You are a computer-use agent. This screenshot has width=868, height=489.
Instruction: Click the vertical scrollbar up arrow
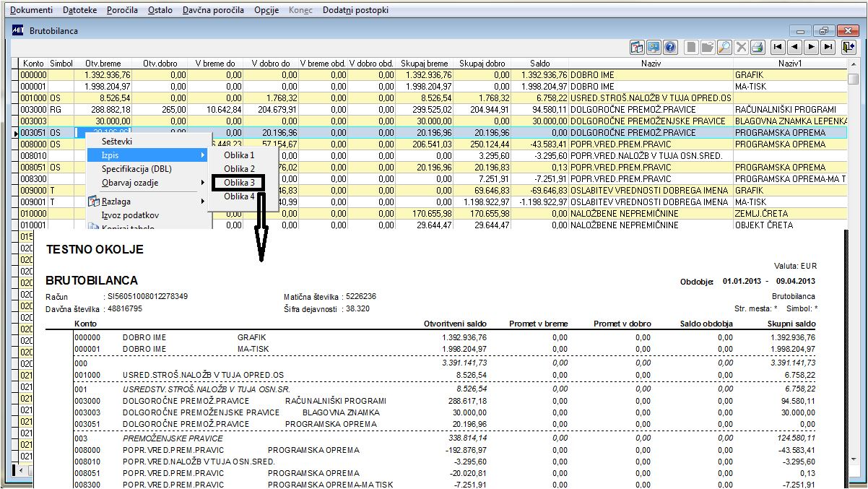pyautogui.click(x=853, y=64)
